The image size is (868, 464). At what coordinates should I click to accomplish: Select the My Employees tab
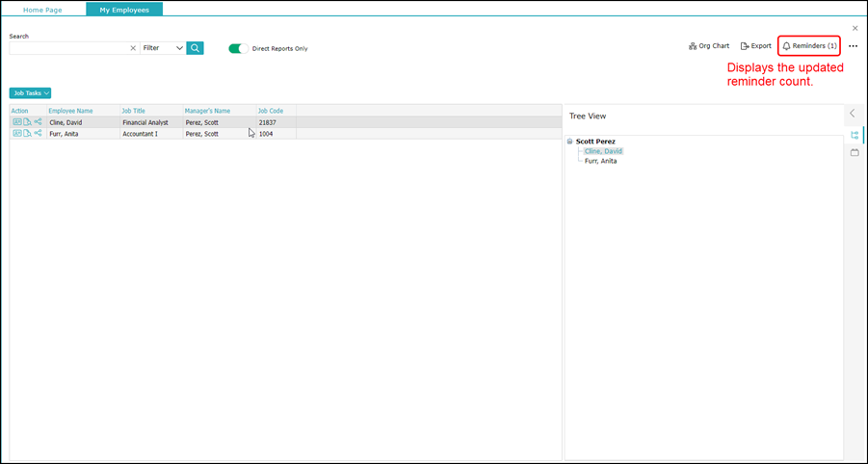coord(124,10)
